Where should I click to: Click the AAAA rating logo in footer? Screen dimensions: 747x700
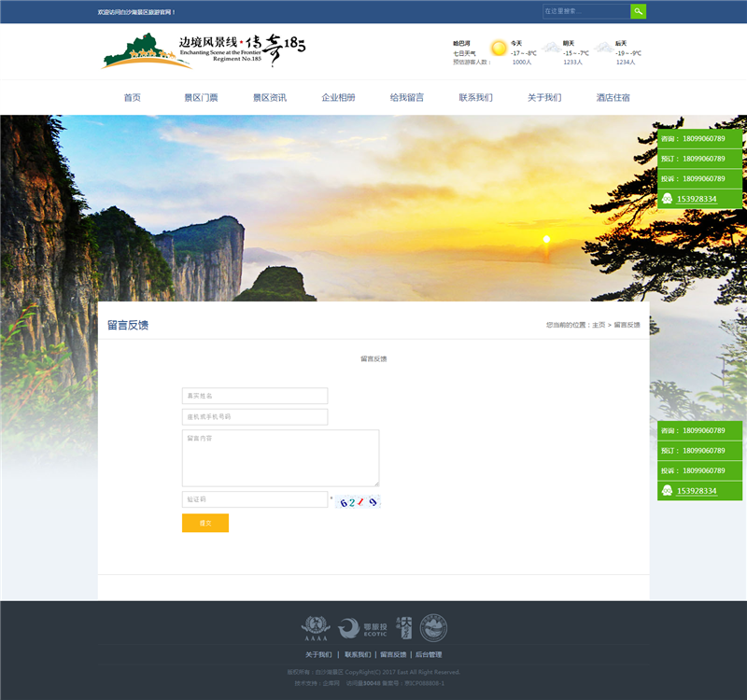point(315,628)
